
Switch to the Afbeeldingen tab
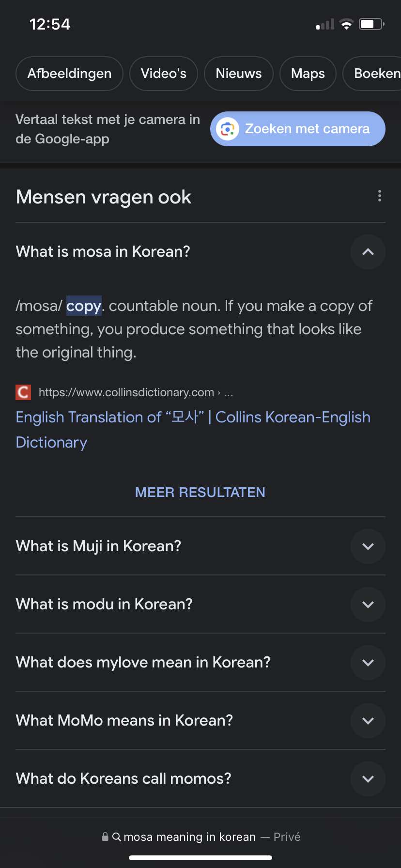click(x=69, y=74)
